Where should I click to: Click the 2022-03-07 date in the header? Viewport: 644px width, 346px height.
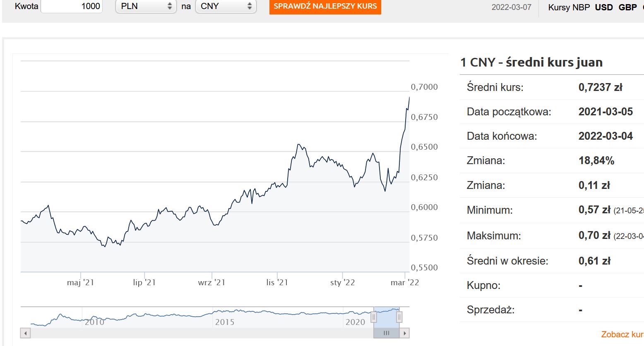[511, 7]
